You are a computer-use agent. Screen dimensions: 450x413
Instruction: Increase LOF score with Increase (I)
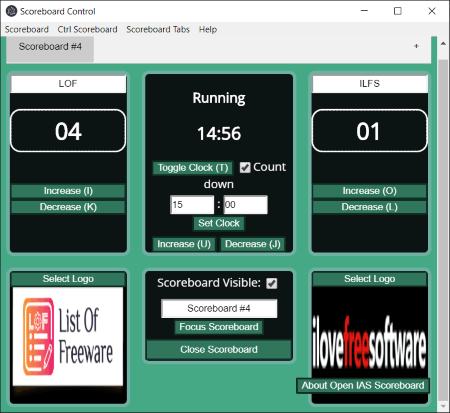coord(68,191)
